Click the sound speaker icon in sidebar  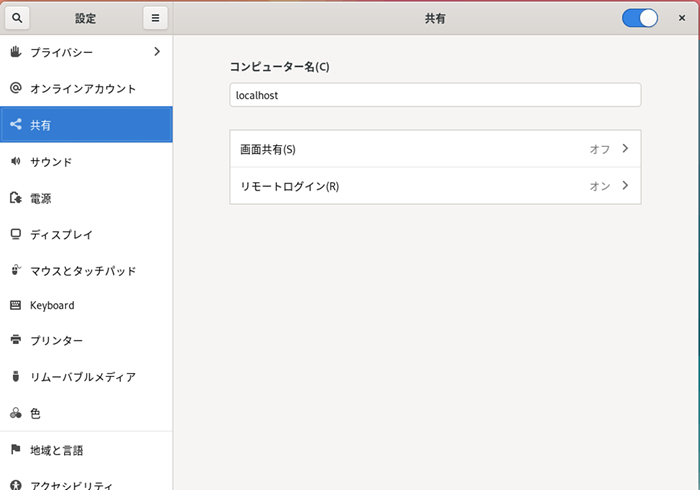pyautogui.click(x=15, y=161)
